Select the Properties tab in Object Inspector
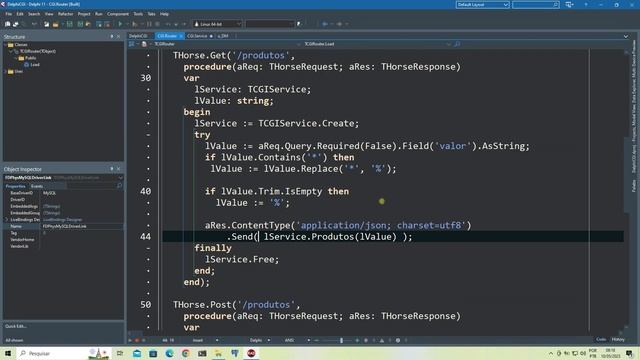 16,186
